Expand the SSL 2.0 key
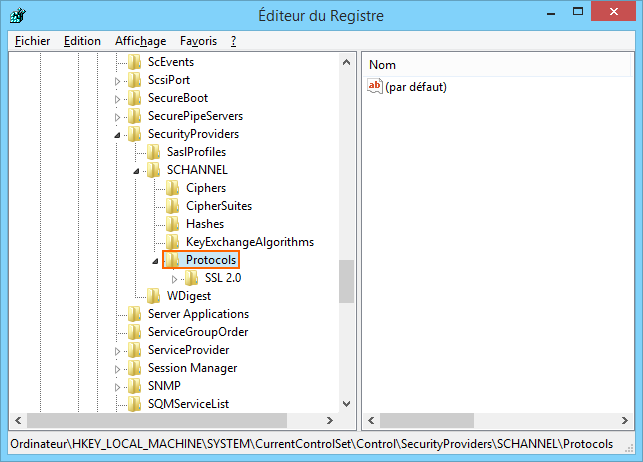The image size is (643, 462). click(x=174, y=279)
